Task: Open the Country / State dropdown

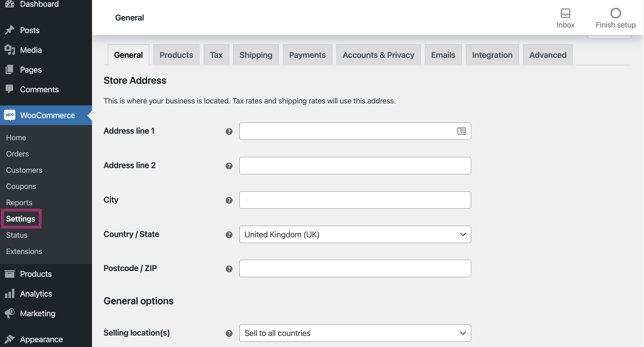Action: point(355,234)
